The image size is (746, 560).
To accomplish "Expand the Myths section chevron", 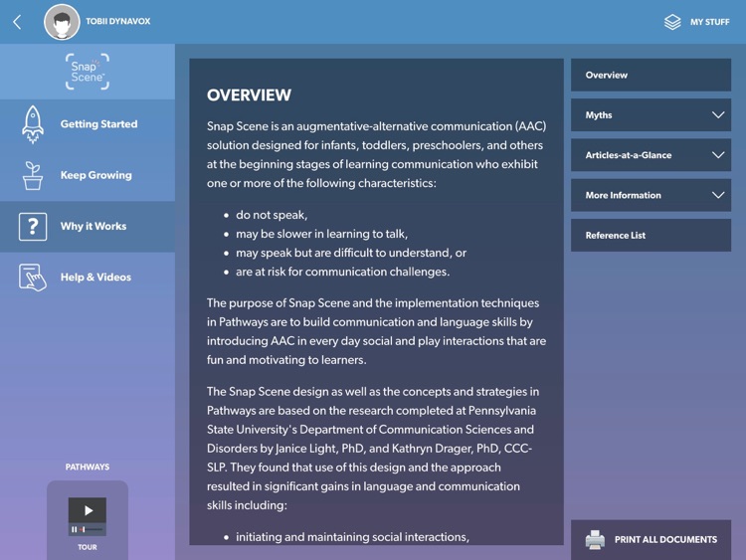I will (718, 115).
